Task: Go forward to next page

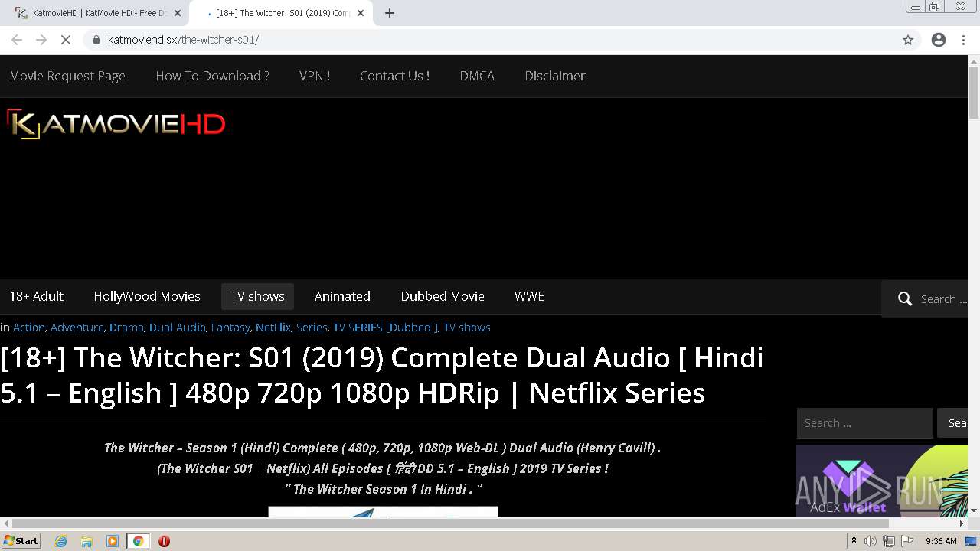Action: point(41,40)
